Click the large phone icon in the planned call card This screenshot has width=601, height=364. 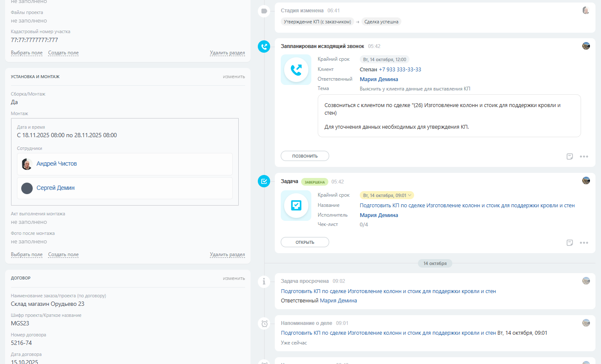pos(296,70)
